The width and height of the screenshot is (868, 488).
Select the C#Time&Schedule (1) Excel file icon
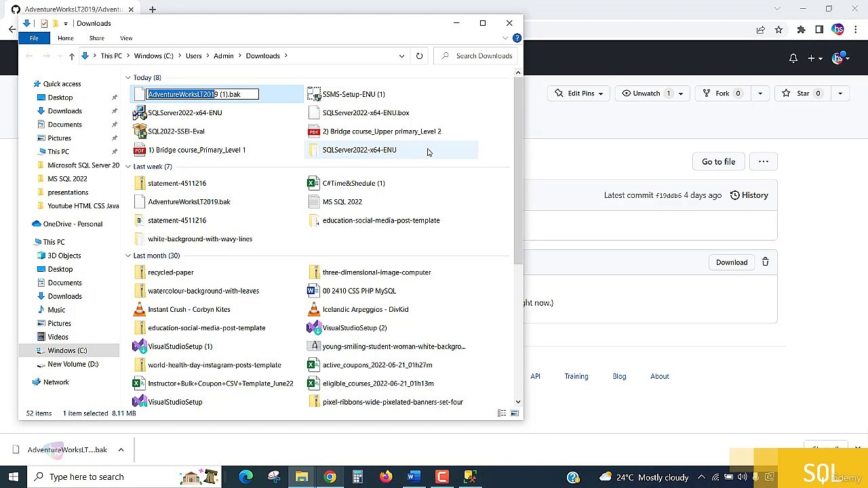[x=313, y=183]
